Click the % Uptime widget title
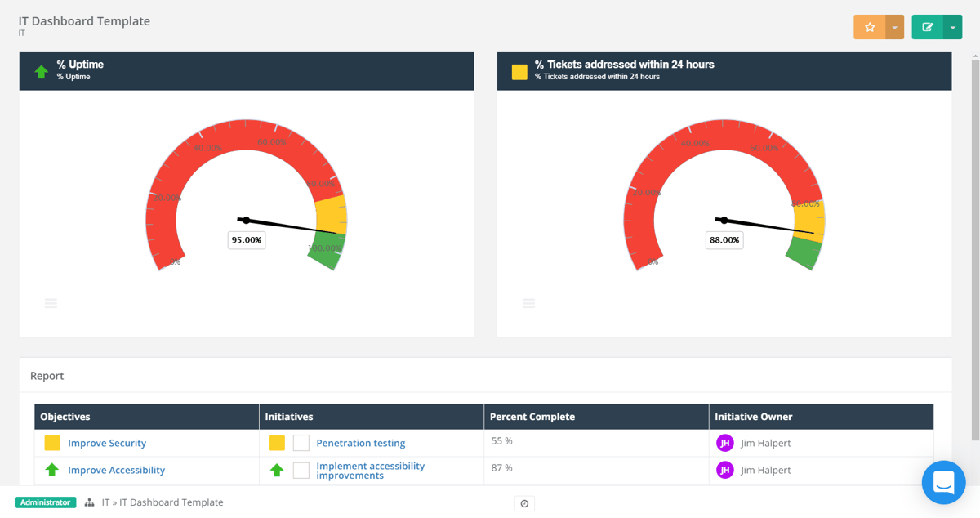Viewport: 980px width, 518px height. click(80, 65)
